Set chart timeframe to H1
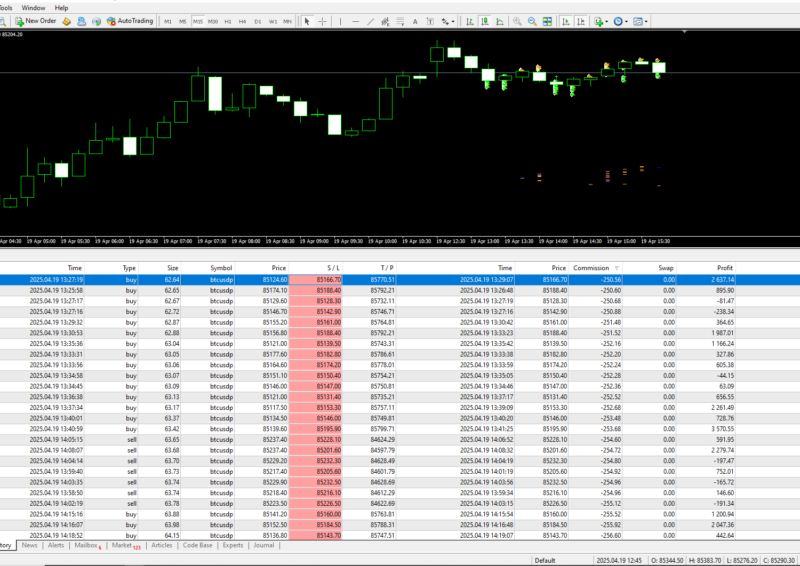This screenshot has height=566, width=800. pyautogui.click(x=228, y=20)
